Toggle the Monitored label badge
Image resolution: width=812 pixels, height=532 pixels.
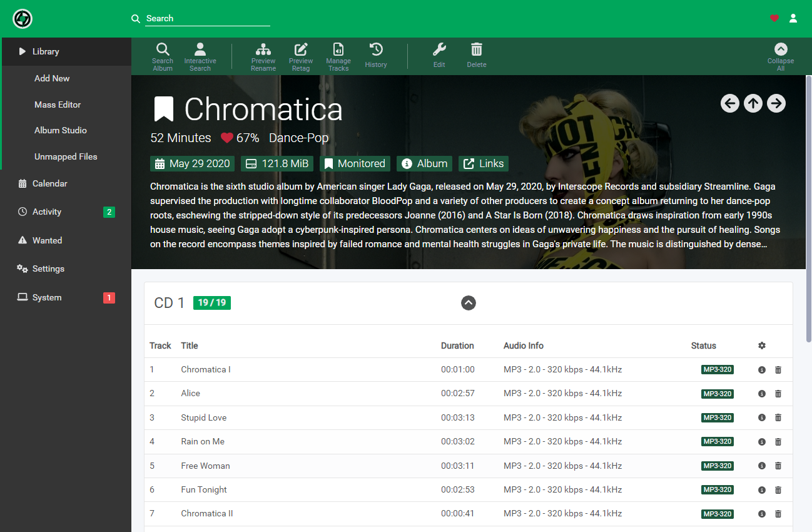(x=355, y=164)
